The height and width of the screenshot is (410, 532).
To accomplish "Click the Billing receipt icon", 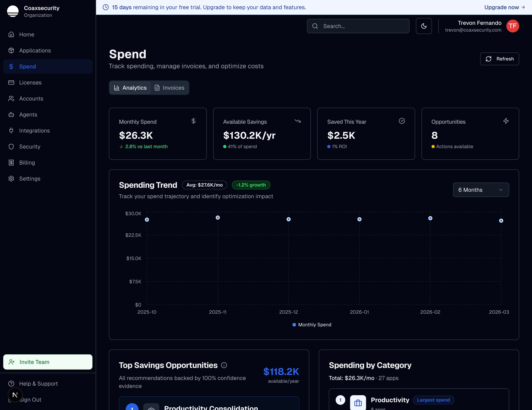I will point(11,163).
